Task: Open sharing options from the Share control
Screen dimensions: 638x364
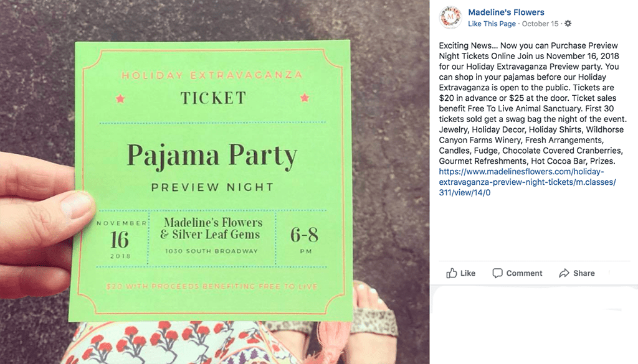Action: (x=576, y=273)
